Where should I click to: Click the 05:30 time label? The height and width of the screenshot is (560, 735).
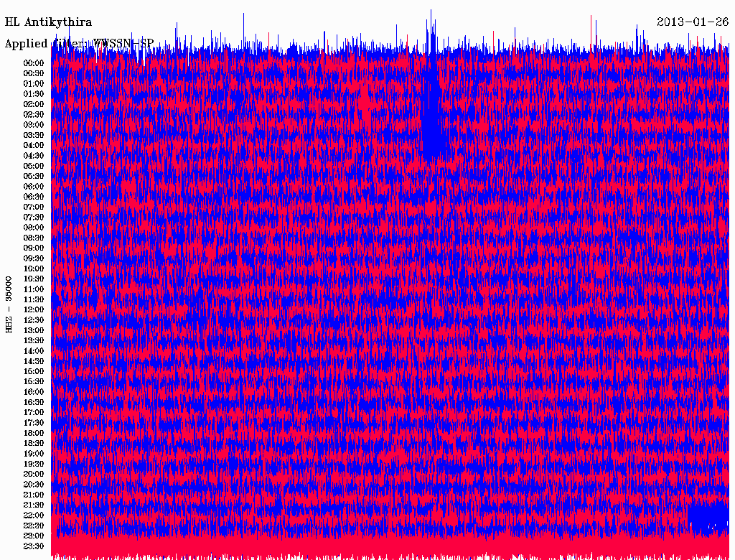[34, 177]
